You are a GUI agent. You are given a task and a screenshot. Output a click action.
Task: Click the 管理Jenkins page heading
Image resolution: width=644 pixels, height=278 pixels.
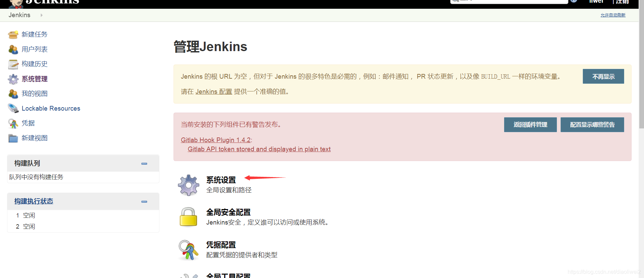(x=211, y=47)
